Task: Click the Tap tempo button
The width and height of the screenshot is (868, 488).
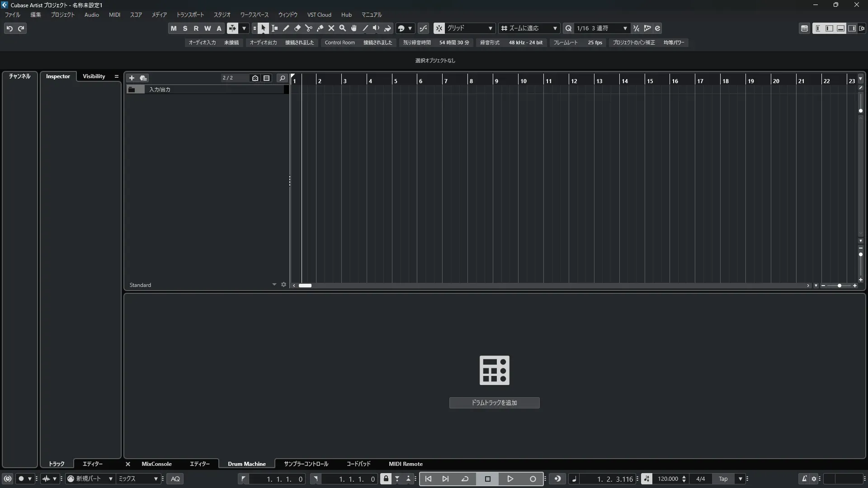Action: [723, 479]
